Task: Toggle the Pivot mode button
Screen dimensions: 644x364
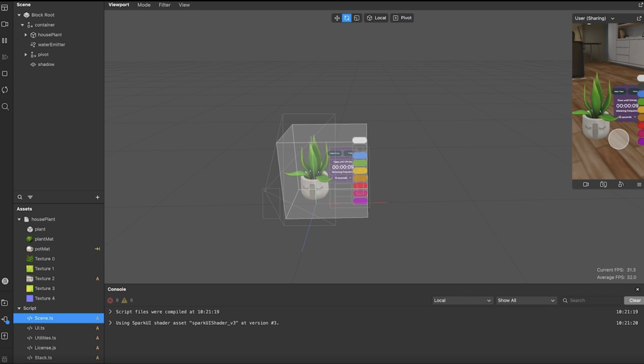Action: tap(402, 18)
